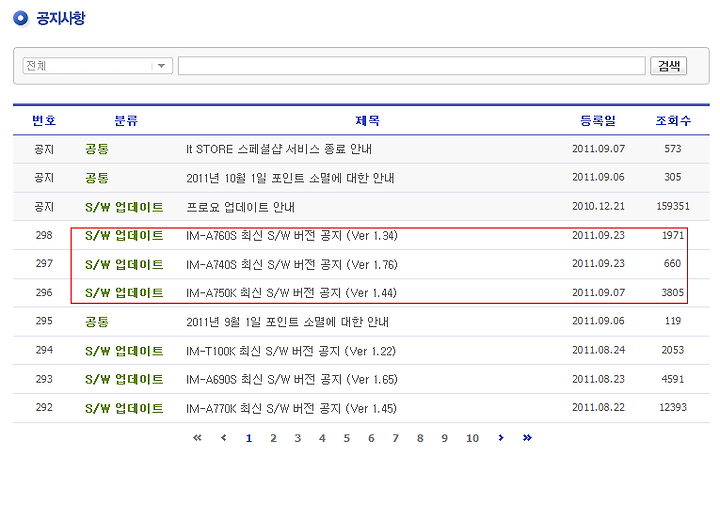Viewport: 720px width, 519px height.
Task: Click the row number 292
Action: coord(44,407)
